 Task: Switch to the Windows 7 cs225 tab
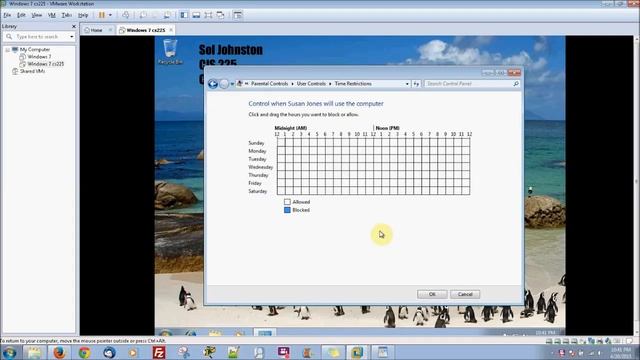[146, 30]
